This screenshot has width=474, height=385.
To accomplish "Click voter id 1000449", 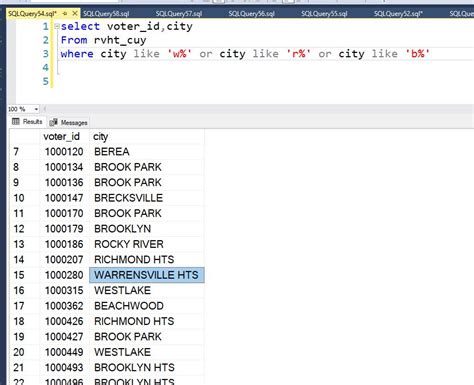I will click(x=65, y=352).
